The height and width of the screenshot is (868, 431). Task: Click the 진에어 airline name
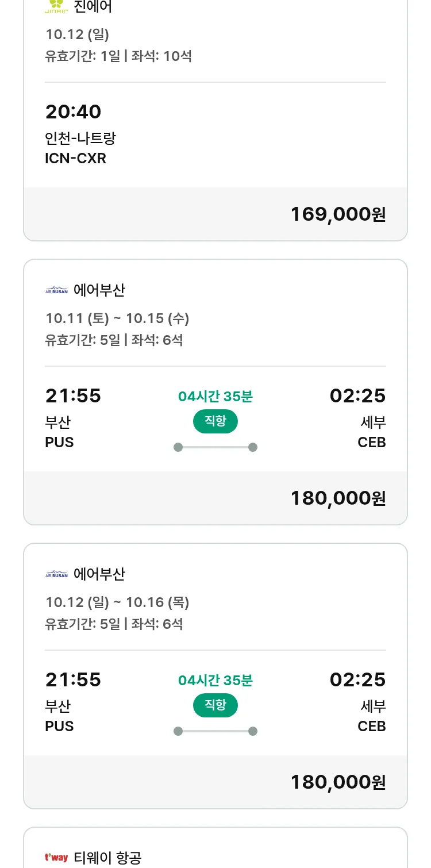coord(93,6)
